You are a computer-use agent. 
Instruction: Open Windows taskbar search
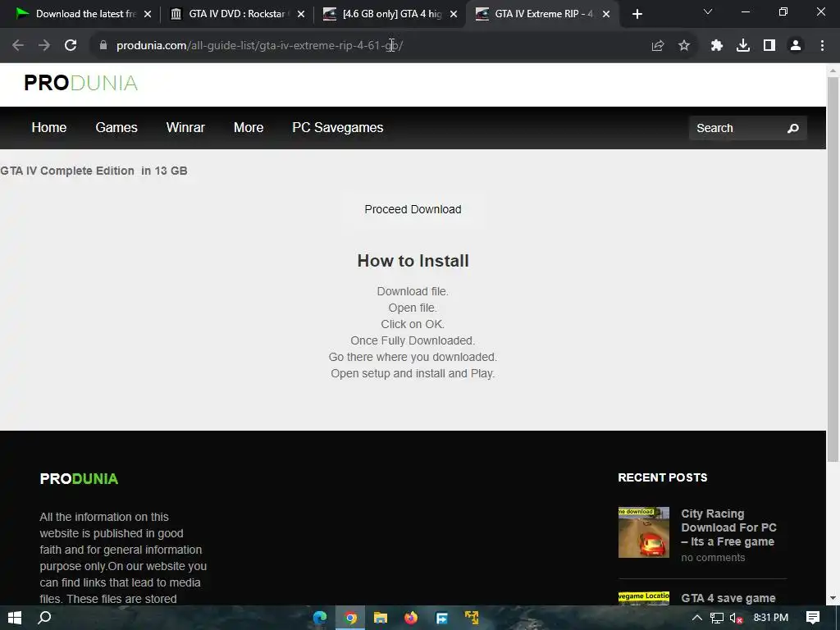[44, 618]
